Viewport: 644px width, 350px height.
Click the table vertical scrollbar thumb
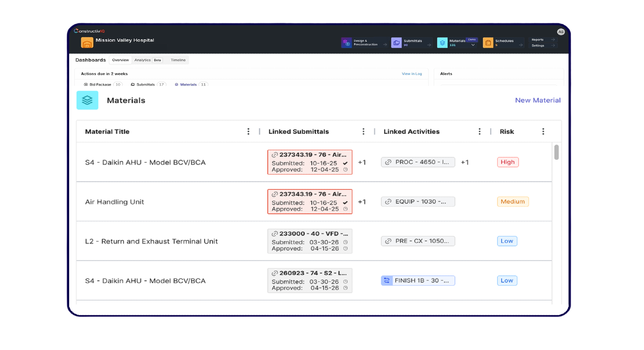[x=556, y=152]
